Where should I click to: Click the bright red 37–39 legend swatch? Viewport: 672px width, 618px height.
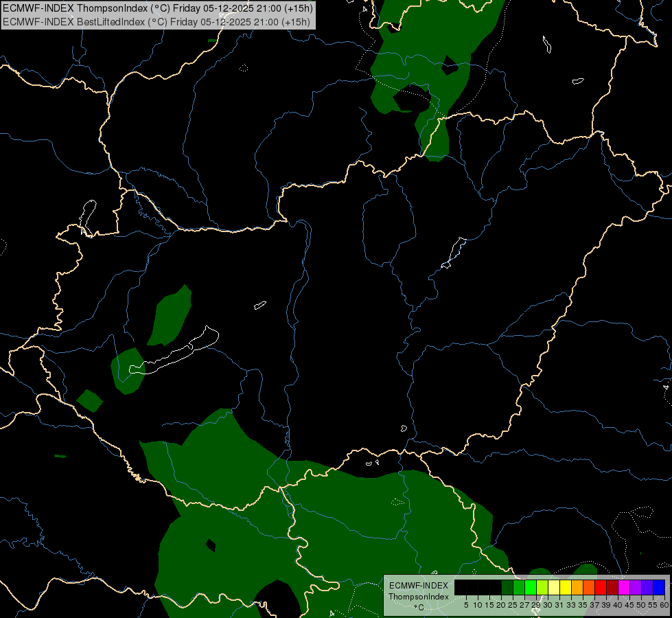601,587
